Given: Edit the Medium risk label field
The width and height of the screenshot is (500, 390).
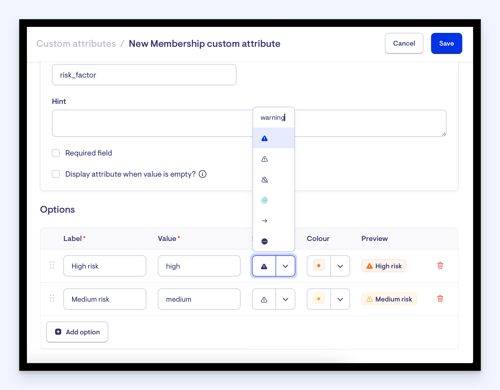Looking at the screenshot, I should pyautogui.click(x=105, y=299).
